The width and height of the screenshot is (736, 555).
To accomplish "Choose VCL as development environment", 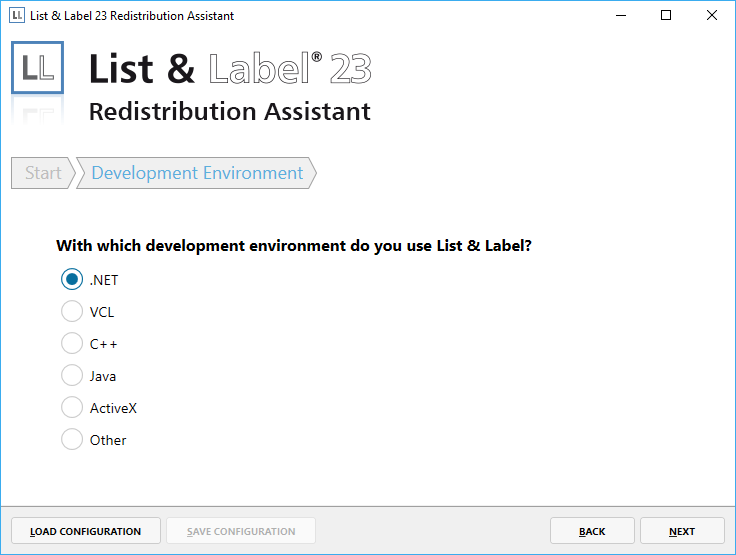I will click(x=72, y=311).
